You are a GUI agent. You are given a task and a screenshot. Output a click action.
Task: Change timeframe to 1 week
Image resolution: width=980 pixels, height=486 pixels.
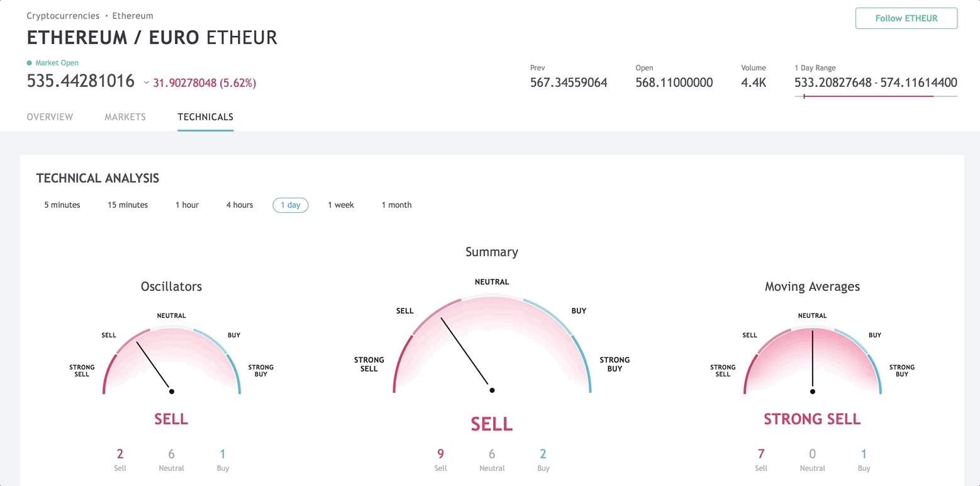341,205
